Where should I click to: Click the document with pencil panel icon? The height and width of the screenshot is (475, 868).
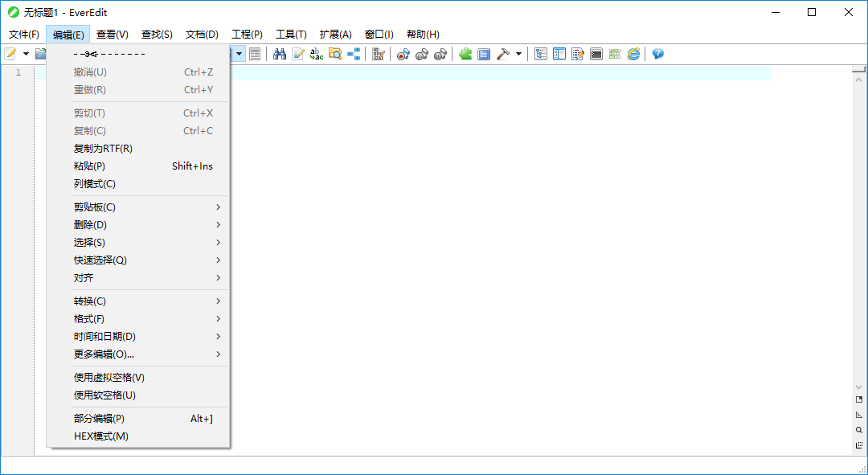[x=578, y=54]
